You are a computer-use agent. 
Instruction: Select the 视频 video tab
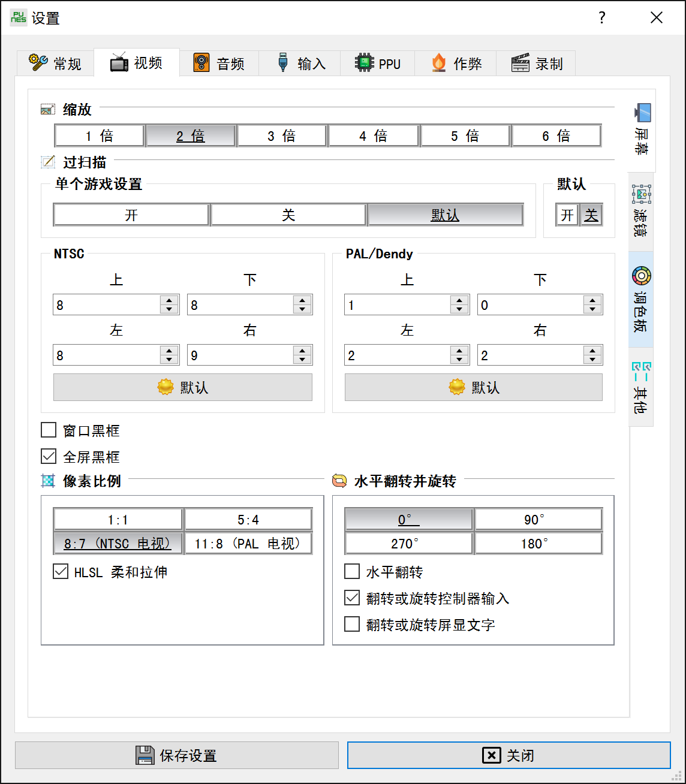click(137, 62)
